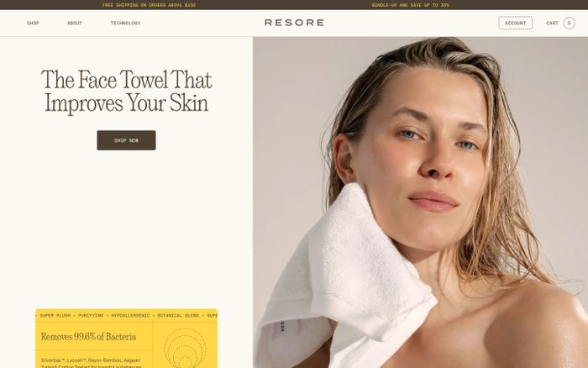The width and height of the screenshot is (588, 368).
Task: Open the Cart link
Action: pyautogui.click(x=553, y=23)
